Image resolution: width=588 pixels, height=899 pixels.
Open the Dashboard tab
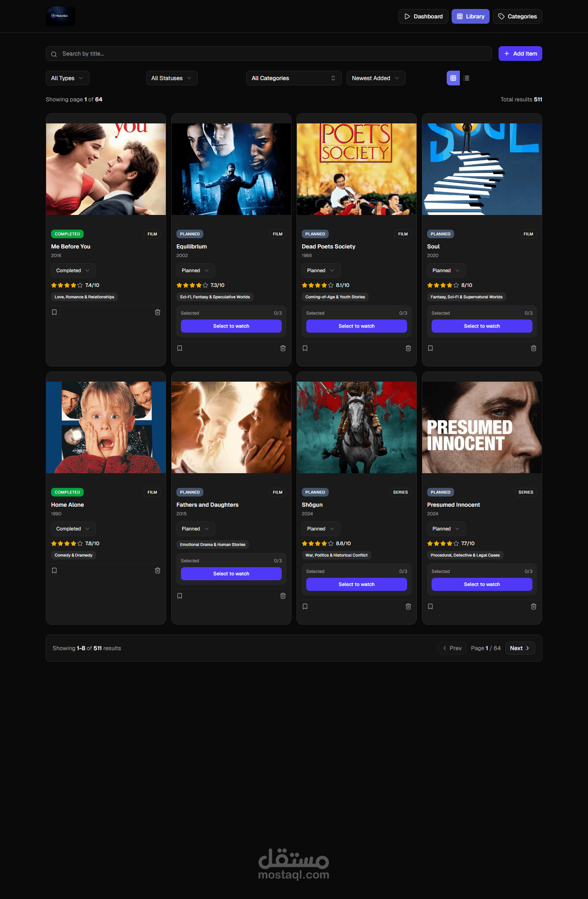[423, 16]
